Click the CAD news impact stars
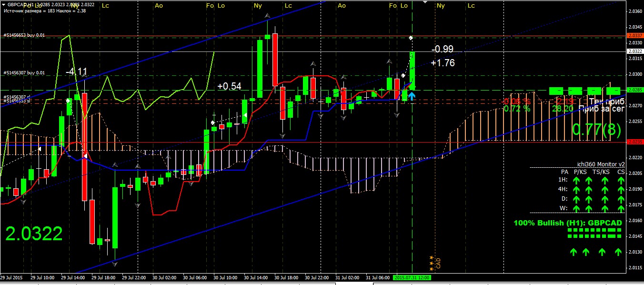Image resolution: width=644 pixels, height=285 pixels. (x=432, y=263)
